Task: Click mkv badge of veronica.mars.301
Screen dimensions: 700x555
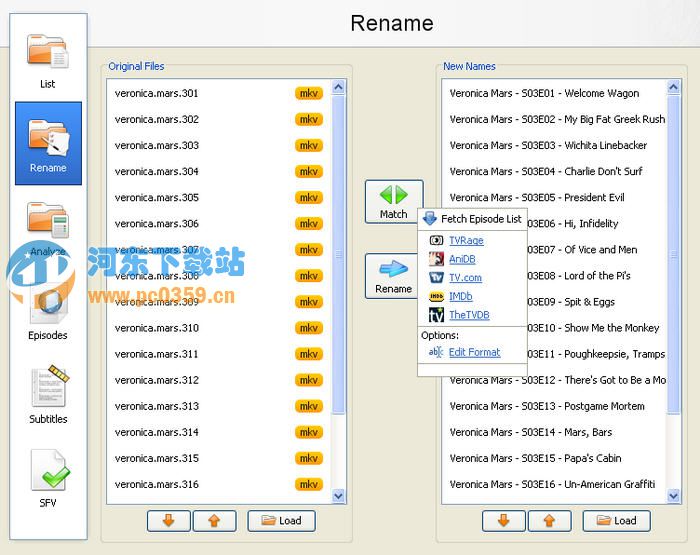Action: click(x=308, y=93)
